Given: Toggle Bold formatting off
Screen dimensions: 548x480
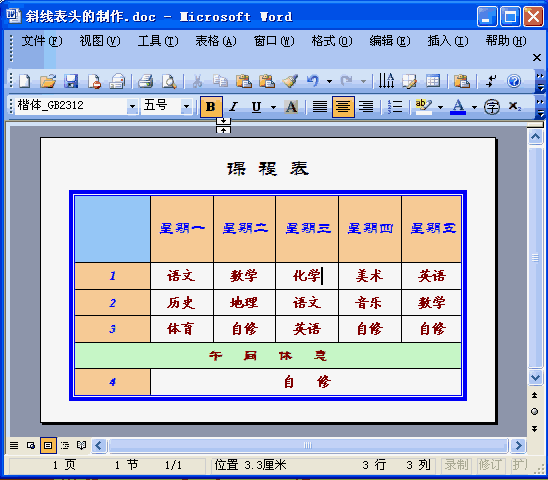Looking at the screenshot, I should tap(211, 107).
